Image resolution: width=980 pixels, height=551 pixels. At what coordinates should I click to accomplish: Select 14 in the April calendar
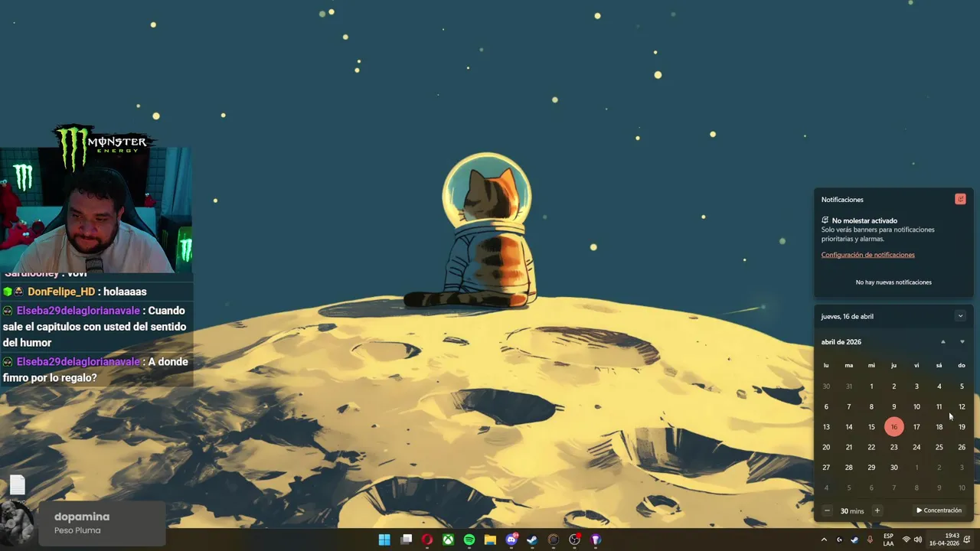tap(848, 427)
